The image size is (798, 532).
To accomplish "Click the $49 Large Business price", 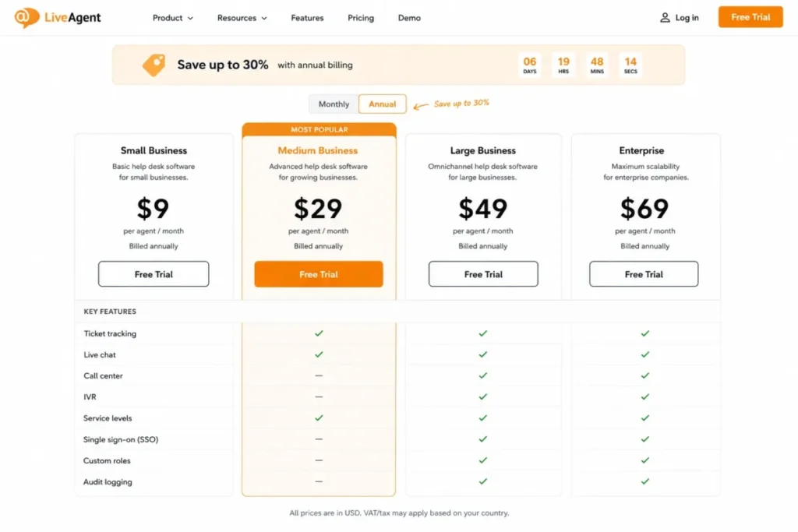I will [x=483, y=209].
